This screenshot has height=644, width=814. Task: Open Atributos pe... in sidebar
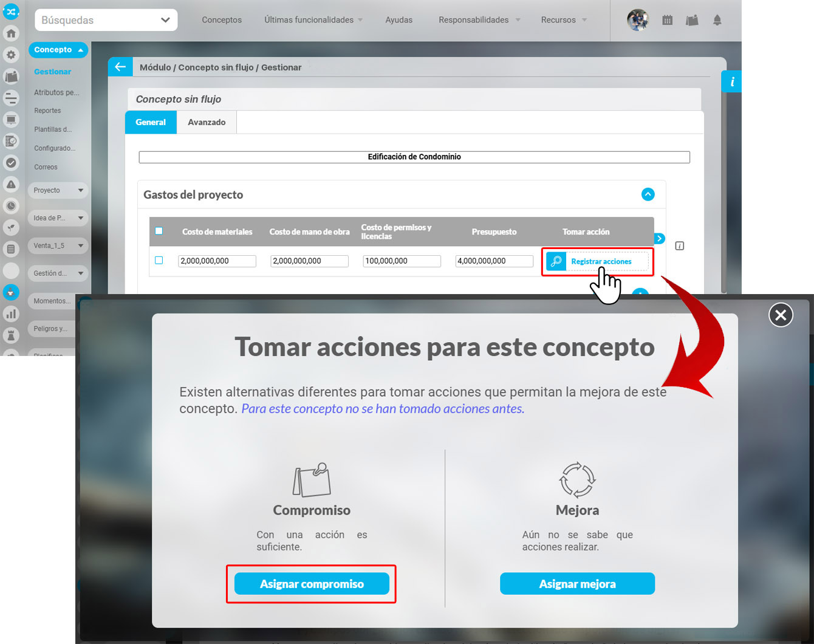pyautogui.click(x=56, y=92)
